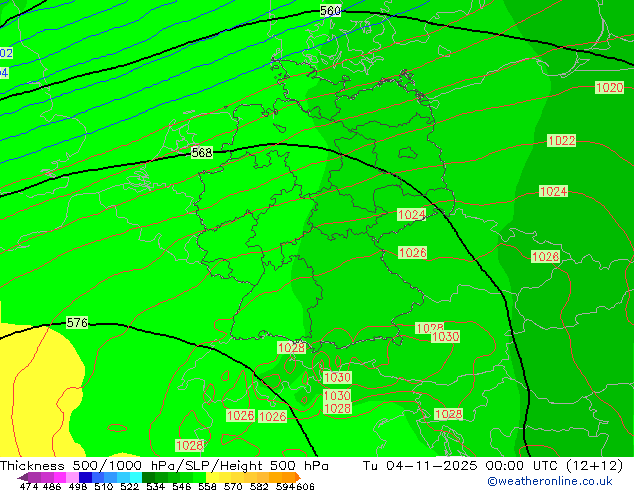
Task: Click the 1024 label just above the central 1026 label
Action: pos(411,215)
